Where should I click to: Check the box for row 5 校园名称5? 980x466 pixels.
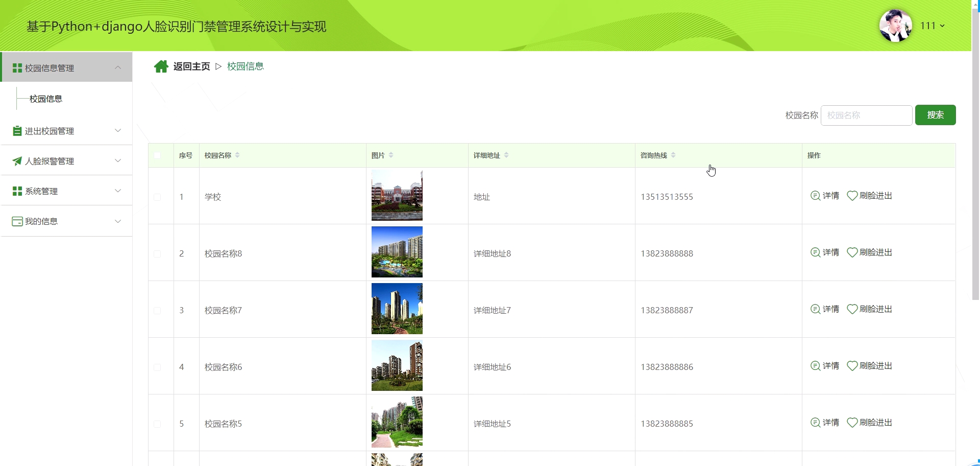[157, 424]
